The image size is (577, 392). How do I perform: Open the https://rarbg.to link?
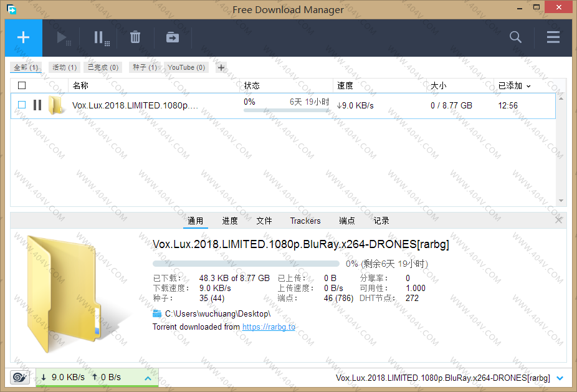[x=269, y=327]
